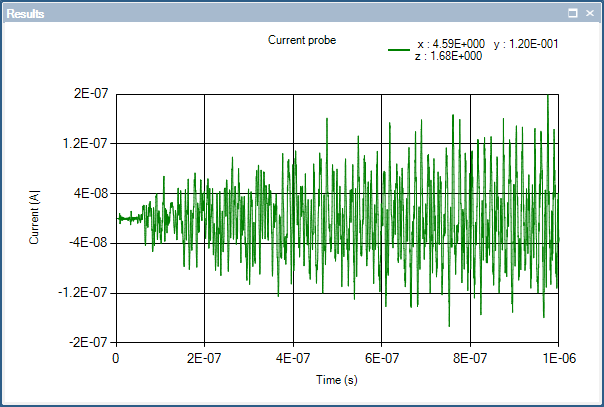Click the green legend line swatch
The width and height of the screenshot is (604, 407).
pos(399,50)
